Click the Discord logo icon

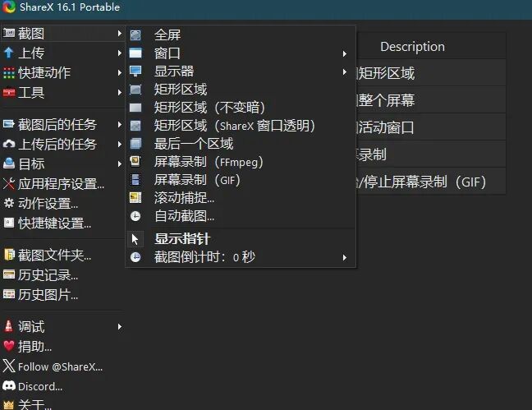click(9, 386)
